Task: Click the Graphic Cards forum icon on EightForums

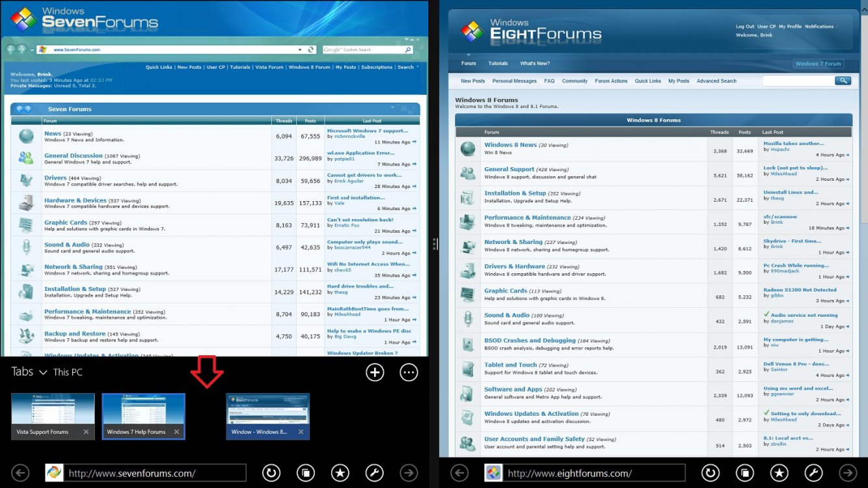Action: 467,295
